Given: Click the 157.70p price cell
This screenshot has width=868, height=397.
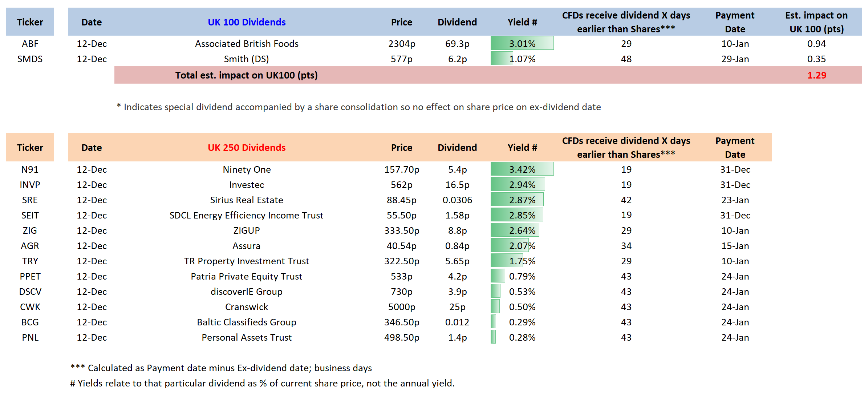Looking at the screenshot, I should click(x=402, y=169).
